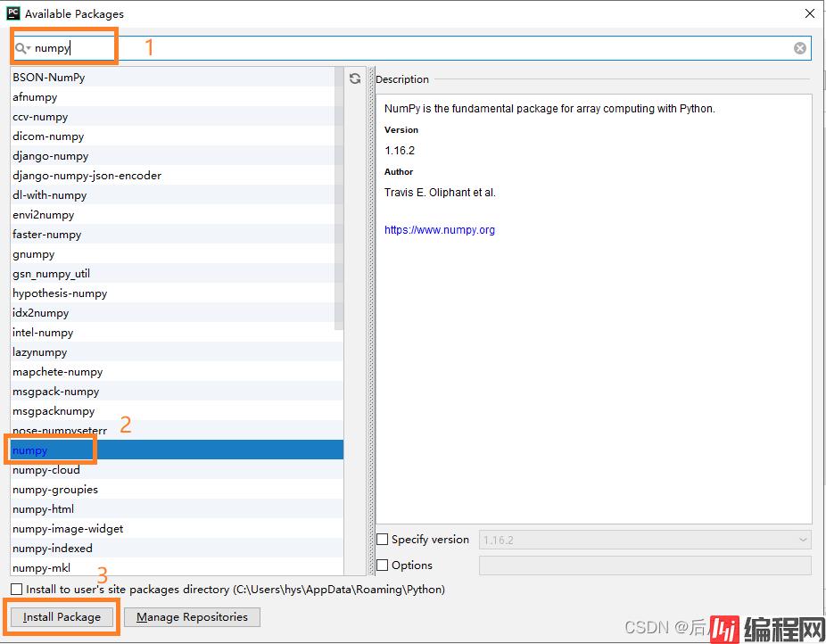The height and width of the screenshot is (644, 826).
Task: Click the refresh packages list icon
Action: pyautogui.click(x=355, y=78)
